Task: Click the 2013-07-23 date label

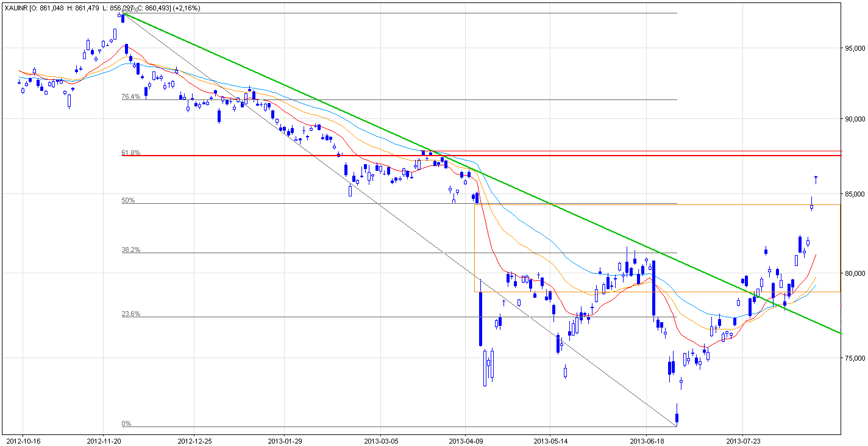Action: click(x=743, y=440)
